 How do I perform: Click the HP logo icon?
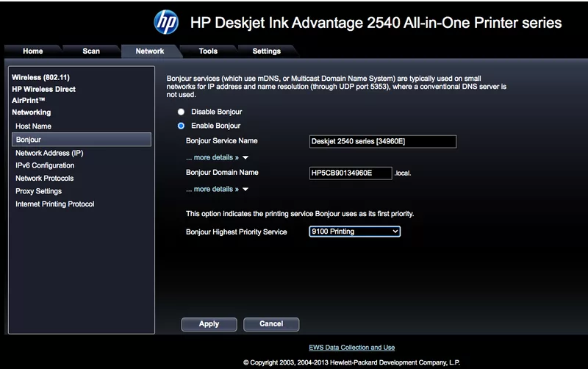point(166,22)
